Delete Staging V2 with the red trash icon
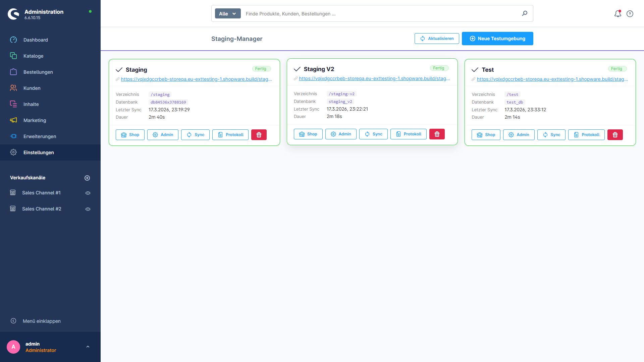 [x=437, y=134]
